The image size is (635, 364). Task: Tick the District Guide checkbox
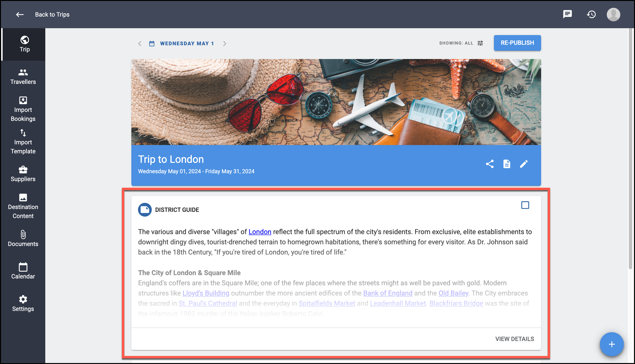pos(525,205)
